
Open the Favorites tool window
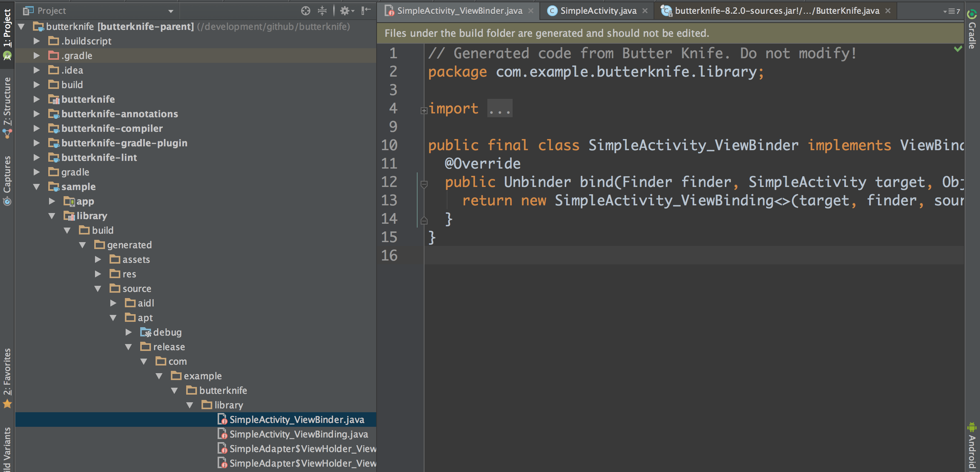coord(7,377)
